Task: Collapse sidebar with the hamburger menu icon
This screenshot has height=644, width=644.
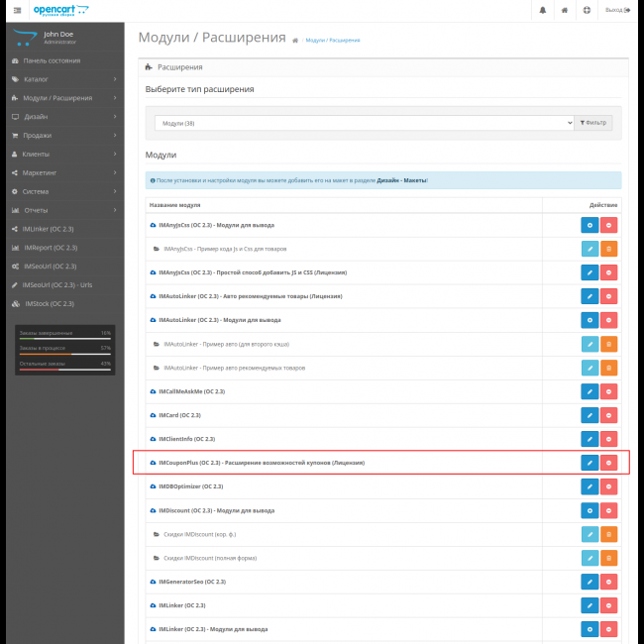Action: pyautogui.click(x=15, y=10)
